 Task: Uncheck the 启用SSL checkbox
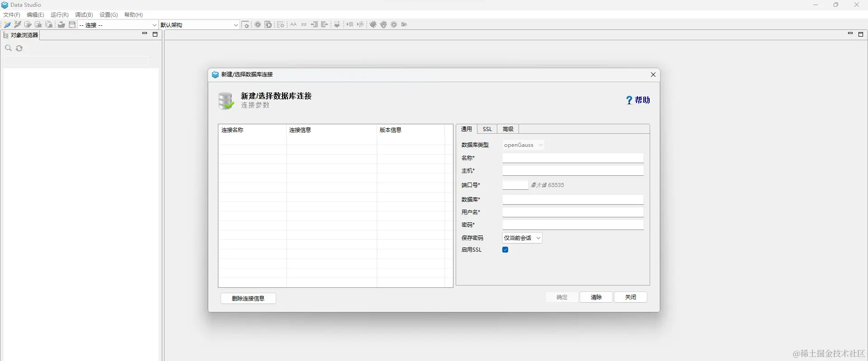pyautogui.click(x=505, y=250)
